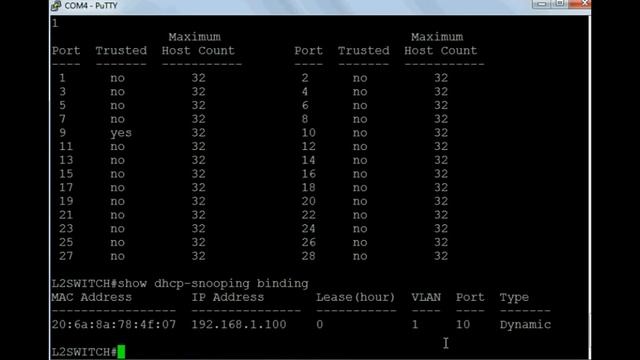Click the host count 32 for port 28
This screenshot has width=640, height=360.
441,256
